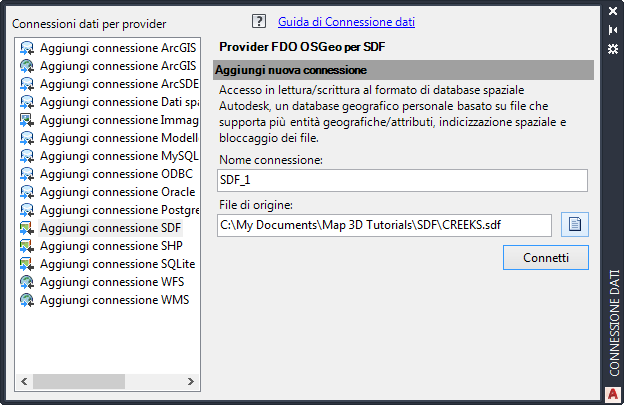Click the SHP connection provider icon
The width and height of the screenshot is (624, 405).
(x=27, y=246)
